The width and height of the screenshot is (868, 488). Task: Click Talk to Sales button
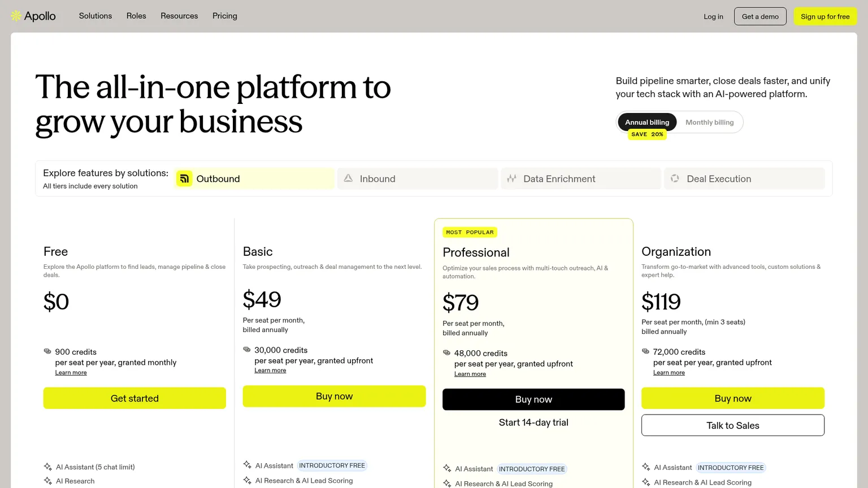click(x=733, y=425)
